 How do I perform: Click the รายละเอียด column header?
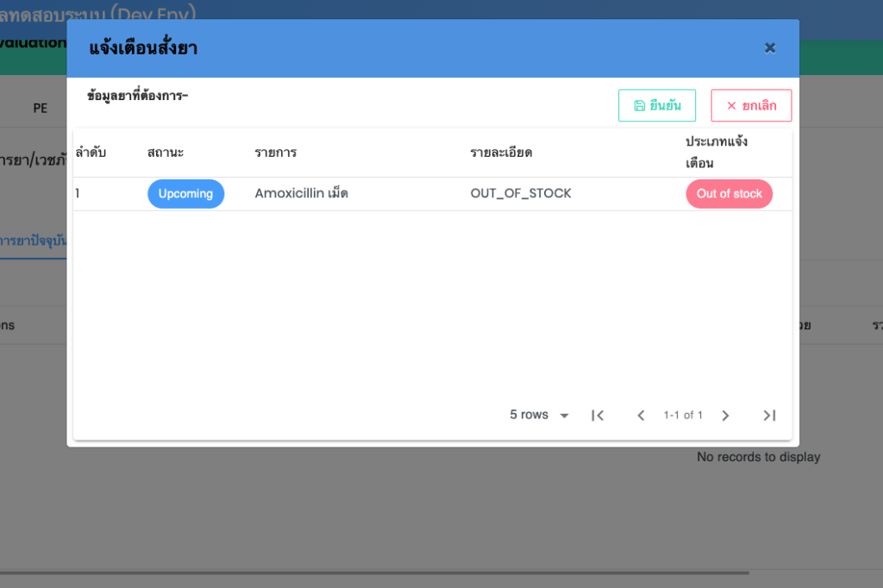point(501,153)
